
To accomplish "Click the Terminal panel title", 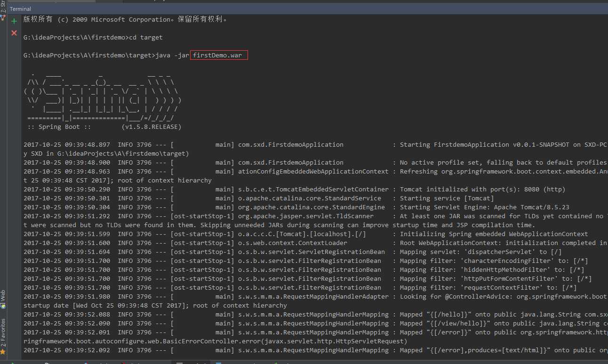I will point(21,9).
